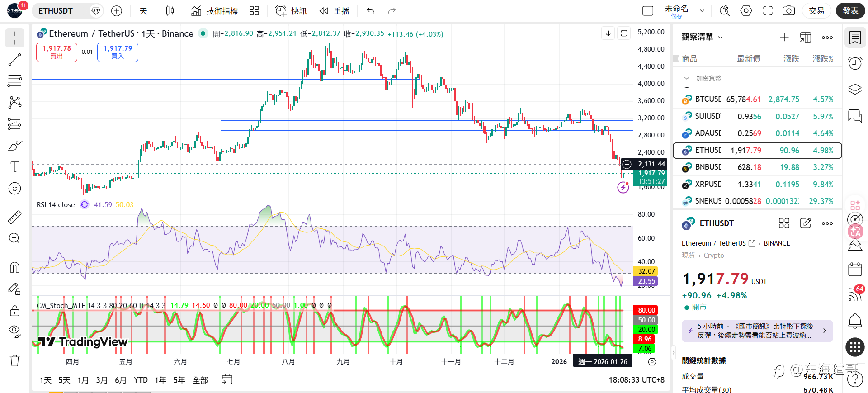This screenshot has height=393, width=868.
Task: Select the text annotation tool
Action: [x=14, y=167]
